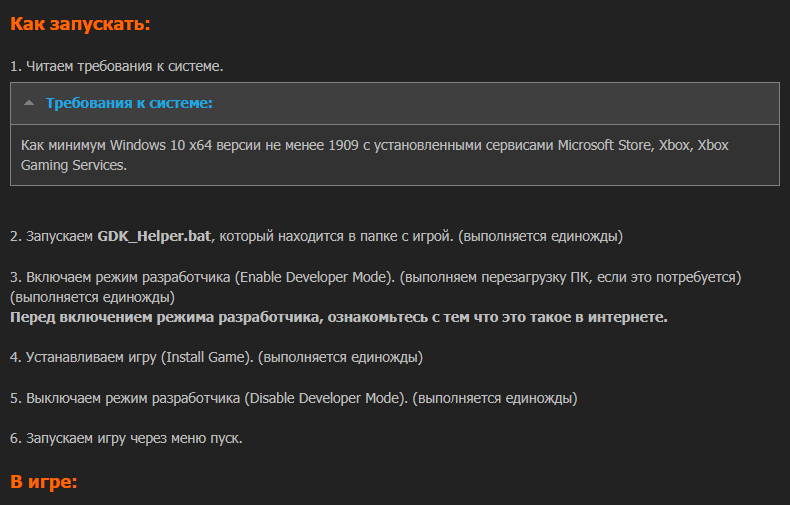Click the step 2 выполняется единожды note
Screen dimensions: 790x505
pyautogui.click(x=540, y=236)
